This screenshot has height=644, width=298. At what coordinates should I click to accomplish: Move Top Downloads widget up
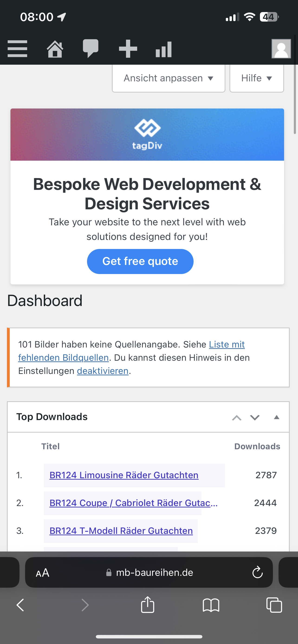[237, 418]
